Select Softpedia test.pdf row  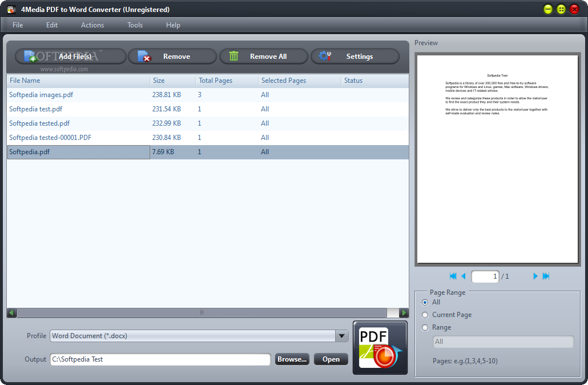click(x=208, y=109)
